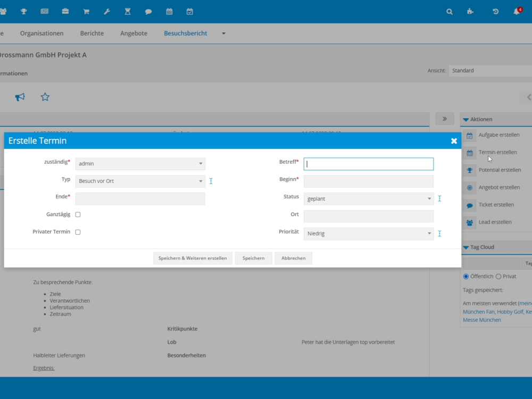Viewport: 532px width, 399px height.
Task: Check the Privater Termin checkbox
Action: point(78,232)
